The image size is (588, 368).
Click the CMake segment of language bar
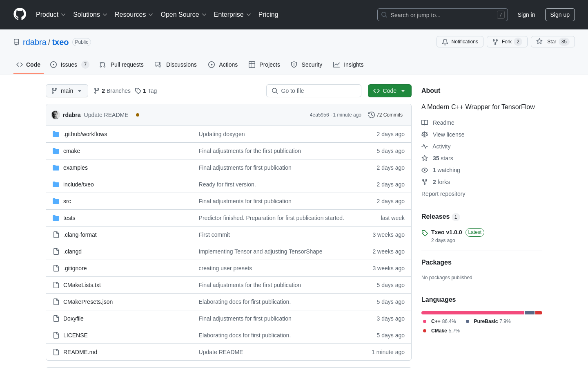[539, 313]
